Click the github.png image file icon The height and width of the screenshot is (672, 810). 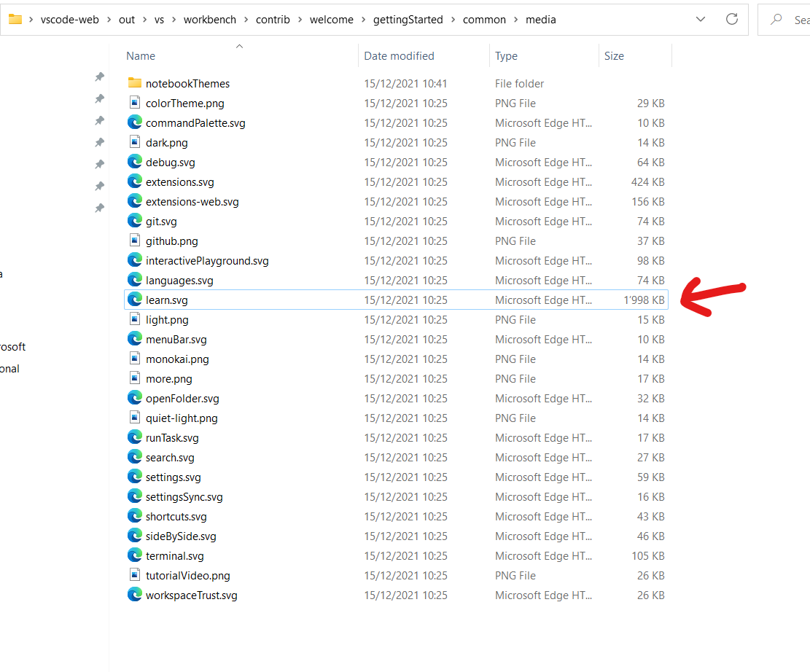135,241
